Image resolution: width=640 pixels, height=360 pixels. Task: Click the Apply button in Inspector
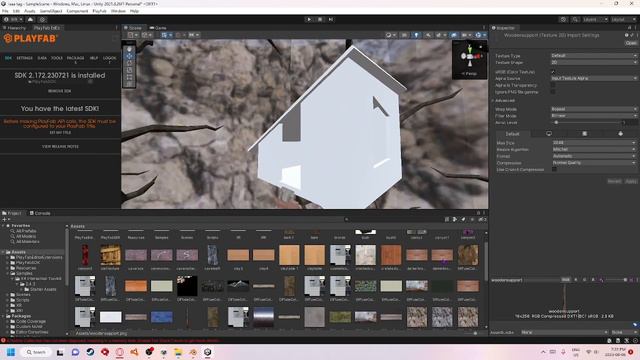(631, 181)
